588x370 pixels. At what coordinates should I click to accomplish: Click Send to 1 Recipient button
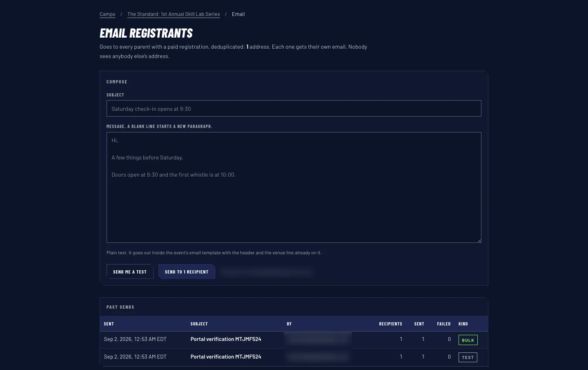(x=187, y=272)
